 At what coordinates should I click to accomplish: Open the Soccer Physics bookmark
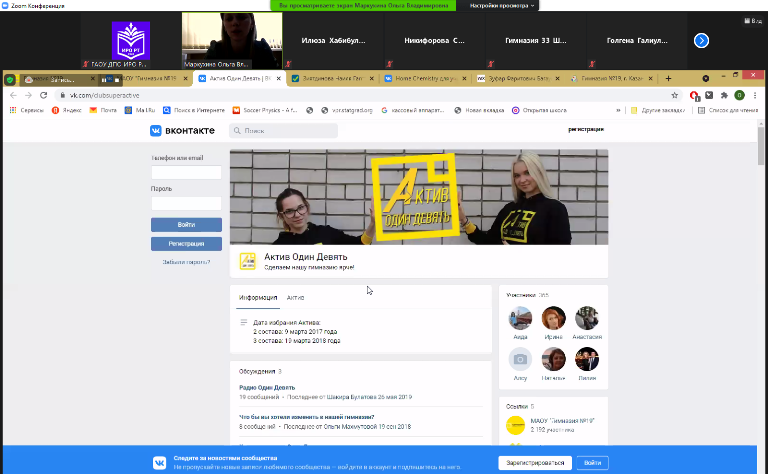click(265, 110)
